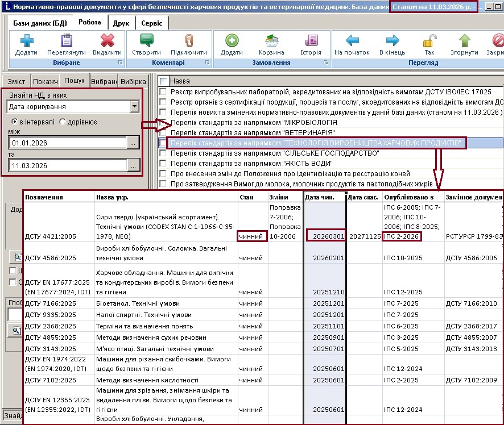Open the Зміст panel tab
The width and height of the screenshot is (504, 425).
click(16, 81)
